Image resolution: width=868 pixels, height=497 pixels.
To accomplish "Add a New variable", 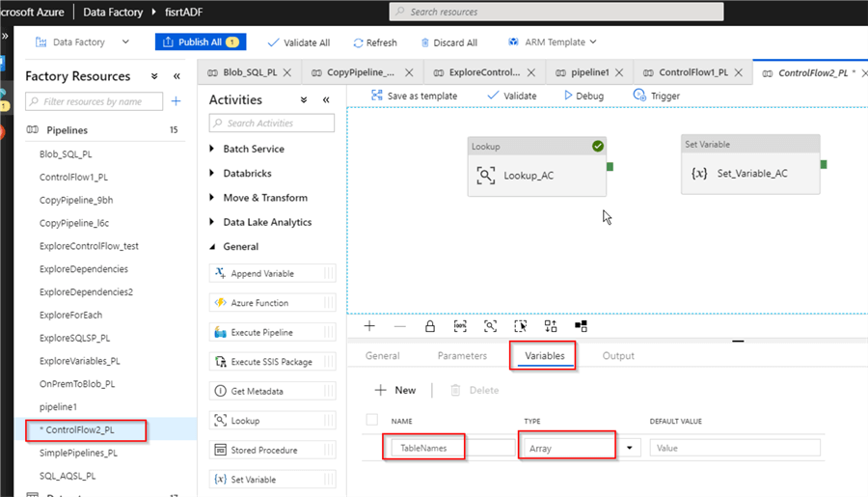I will 395,390.
